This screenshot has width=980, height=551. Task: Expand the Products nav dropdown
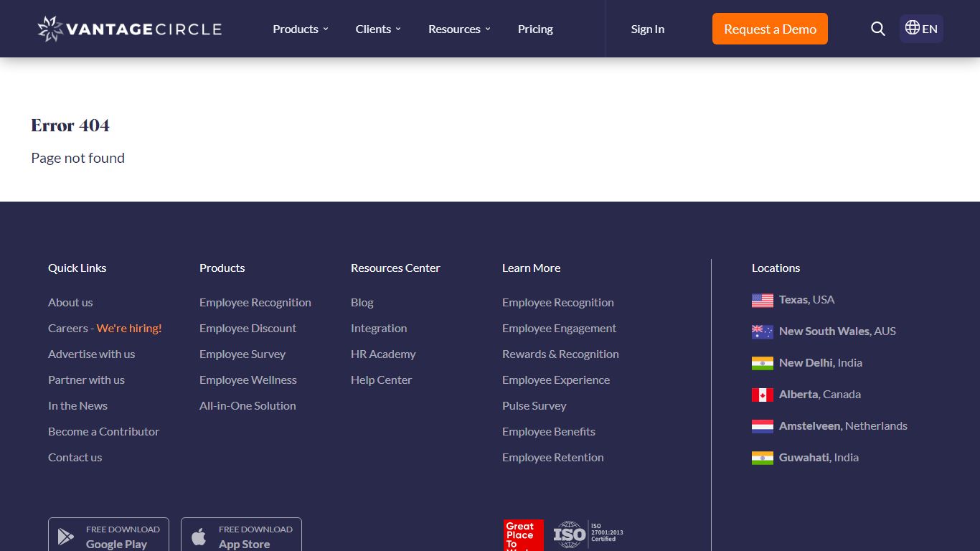coord(301,29)
